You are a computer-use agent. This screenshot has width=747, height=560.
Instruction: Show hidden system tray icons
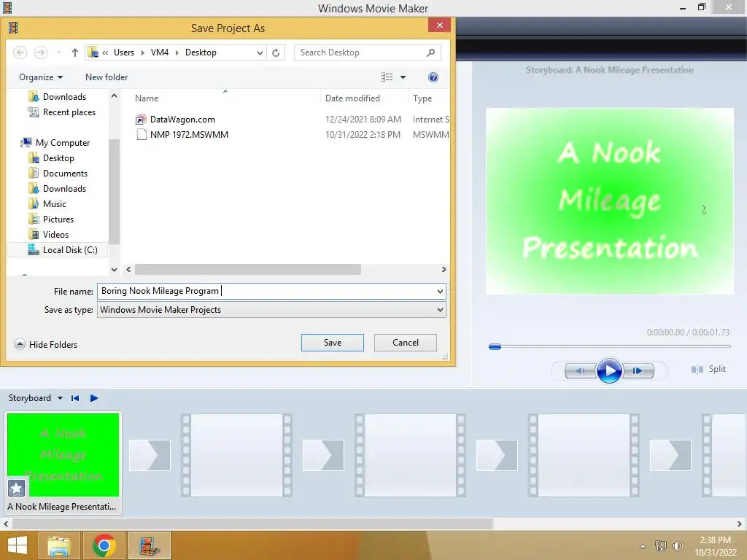click(x=643, y=546)
